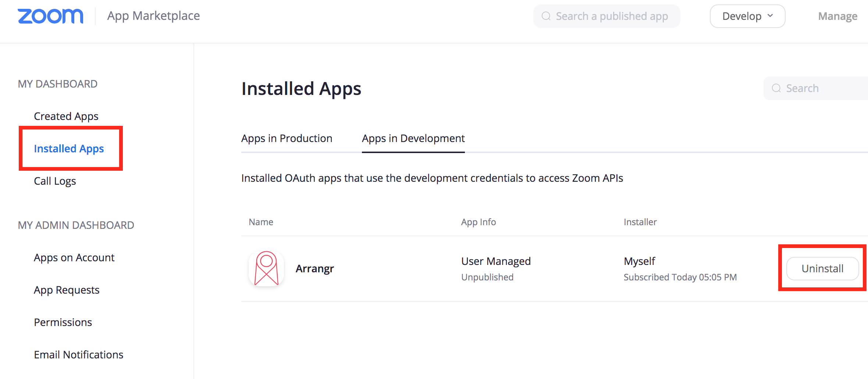Screen dimensions: 868x379
Task: Select Installed Apps in sidebar
Action: click(69, 149)
